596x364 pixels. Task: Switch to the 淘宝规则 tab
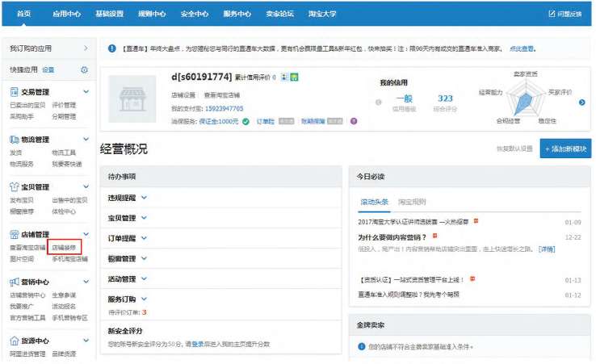click(x=412, y=202)
